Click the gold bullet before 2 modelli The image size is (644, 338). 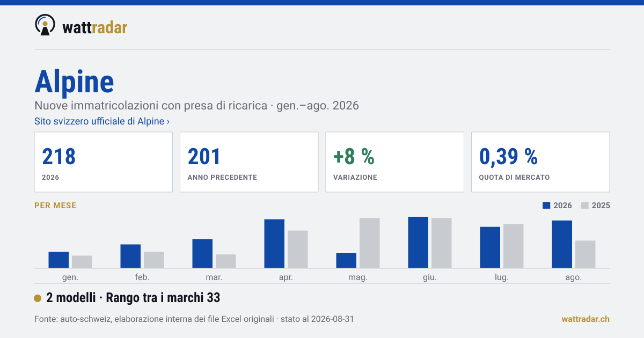(38, 298)
